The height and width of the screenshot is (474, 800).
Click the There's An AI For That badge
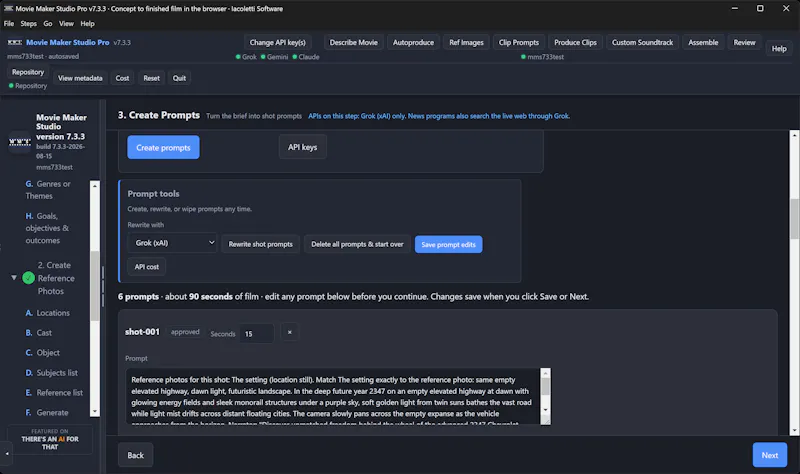tap(50, 439)
